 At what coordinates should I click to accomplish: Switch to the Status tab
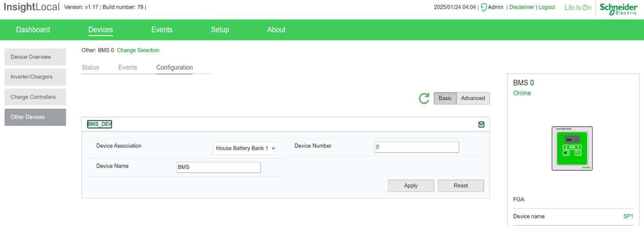pyautogui.click(x=90, y=68)
